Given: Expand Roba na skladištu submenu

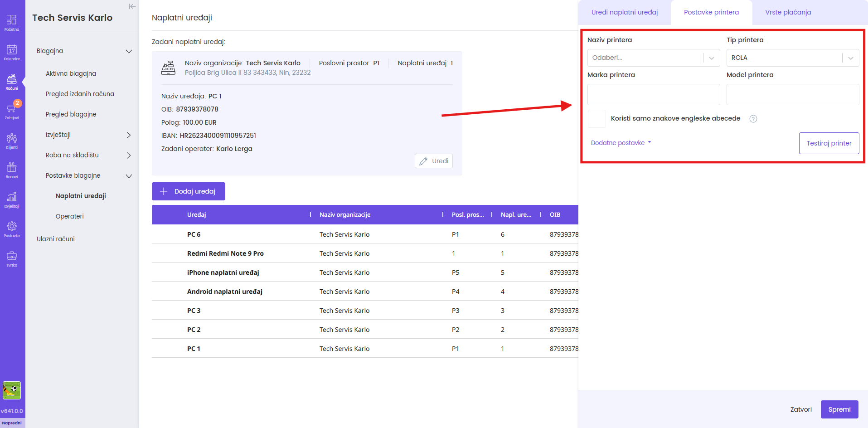Looking at the screenshot, I should [x=128, y=155].
